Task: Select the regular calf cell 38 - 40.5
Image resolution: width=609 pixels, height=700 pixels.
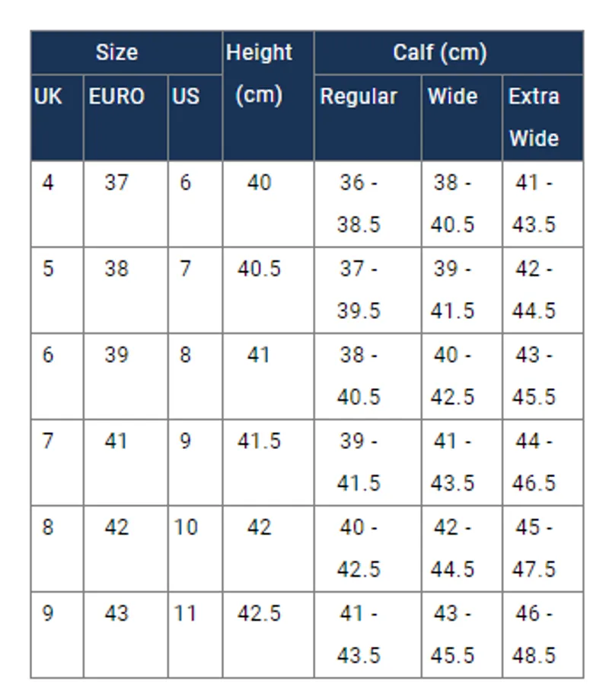Action: pos(368,376)
